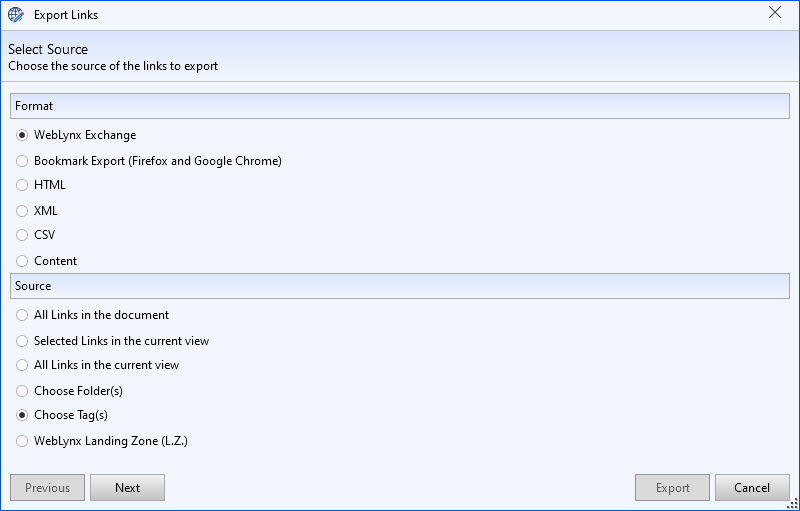Click the Export button
Screen dimensions: 800x511
point(672,488)
